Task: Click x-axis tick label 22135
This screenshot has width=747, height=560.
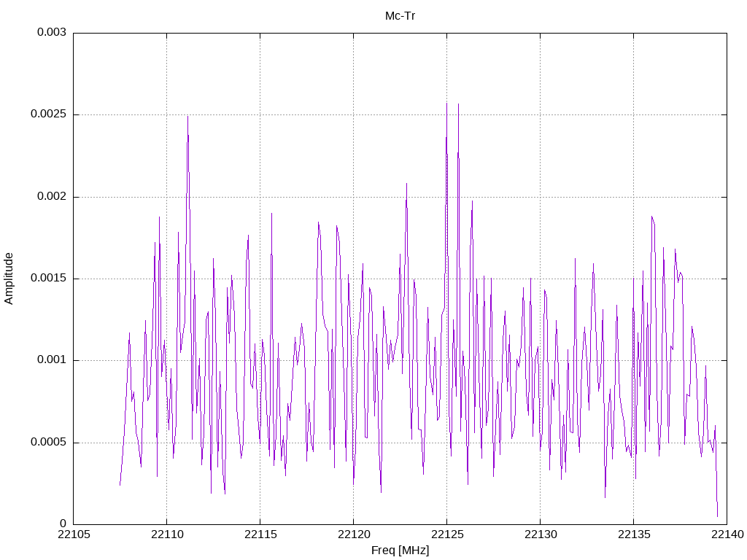Action: pos(634,534)
